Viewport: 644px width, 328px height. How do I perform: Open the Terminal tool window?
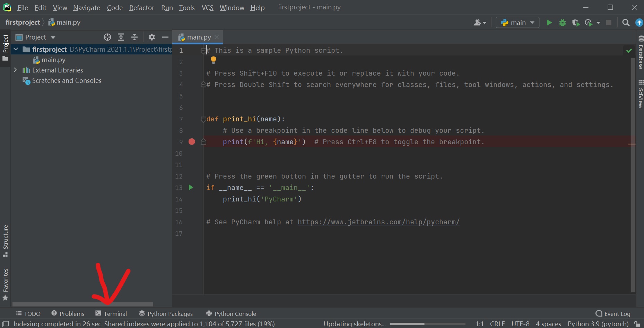pyautogui.click(x=111, y=313)
